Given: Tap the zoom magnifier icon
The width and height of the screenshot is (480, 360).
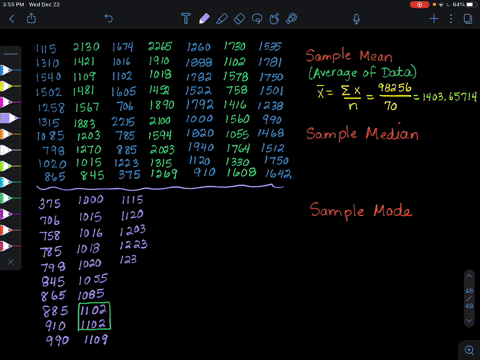Looking at the screenshot, I should (469, 350).
